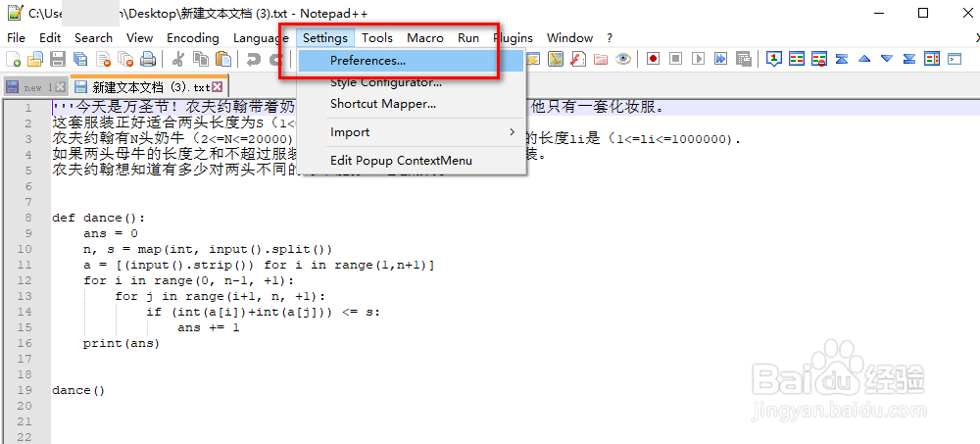
Task: Show the Function List panel icon
Action: point(578,60)
